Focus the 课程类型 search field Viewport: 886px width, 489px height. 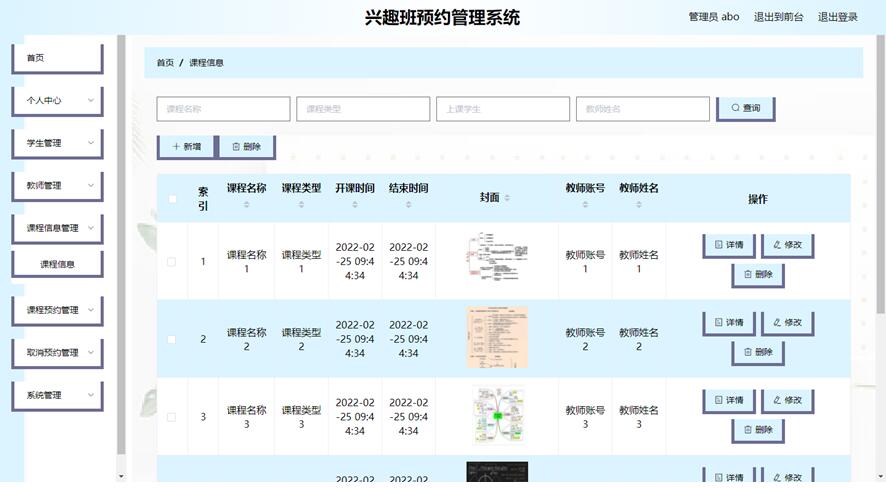point(363,109)
